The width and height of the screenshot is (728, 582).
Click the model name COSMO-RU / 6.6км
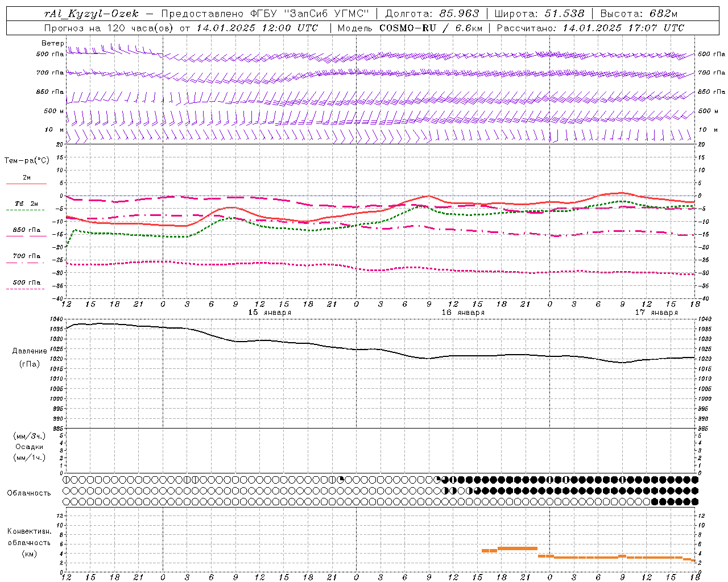431,28
